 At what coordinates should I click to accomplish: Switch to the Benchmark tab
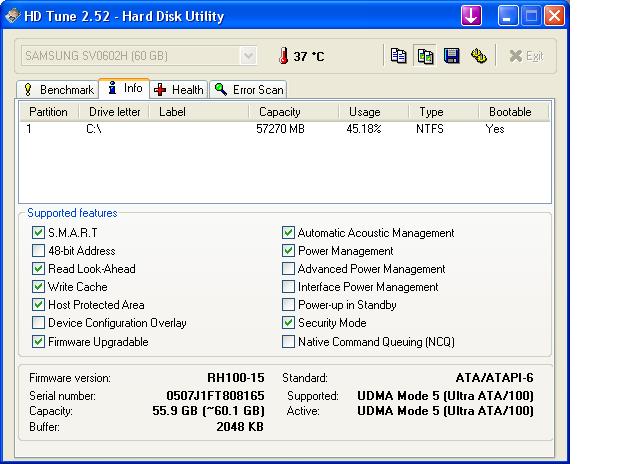pyautogui.click(x=58, y=90)
